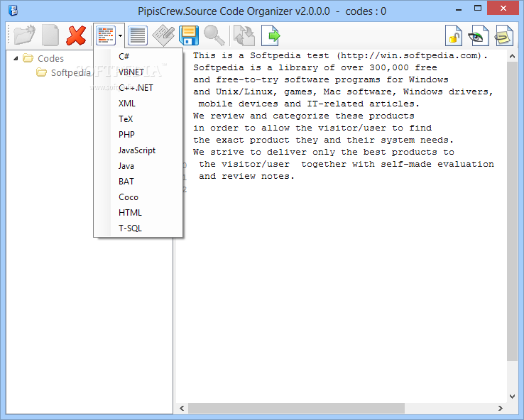
Task: Click the new blank document icon
Action: (50, 35)
